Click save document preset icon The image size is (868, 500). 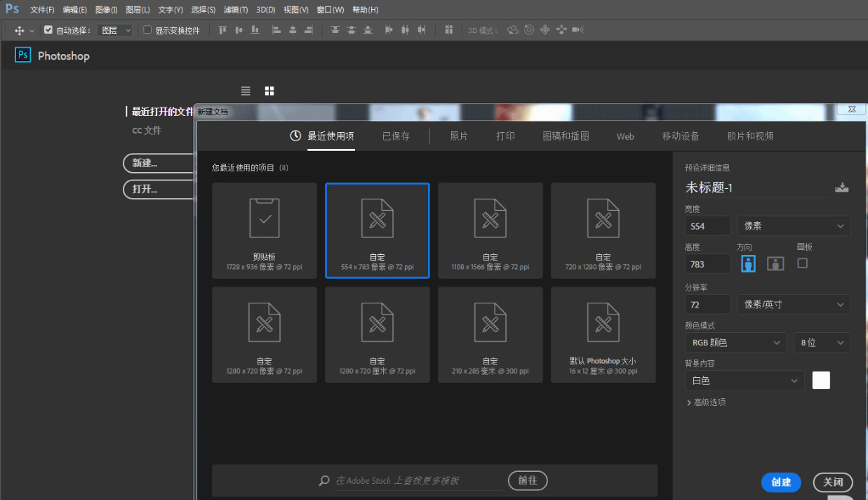point(842,187)
